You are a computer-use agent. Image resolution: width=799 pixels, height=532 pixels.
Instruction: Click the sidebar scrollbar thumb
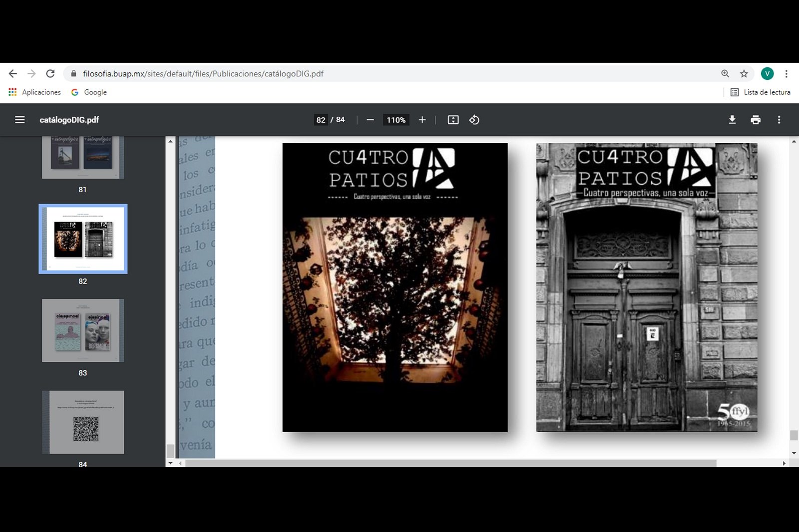(170, 451)
